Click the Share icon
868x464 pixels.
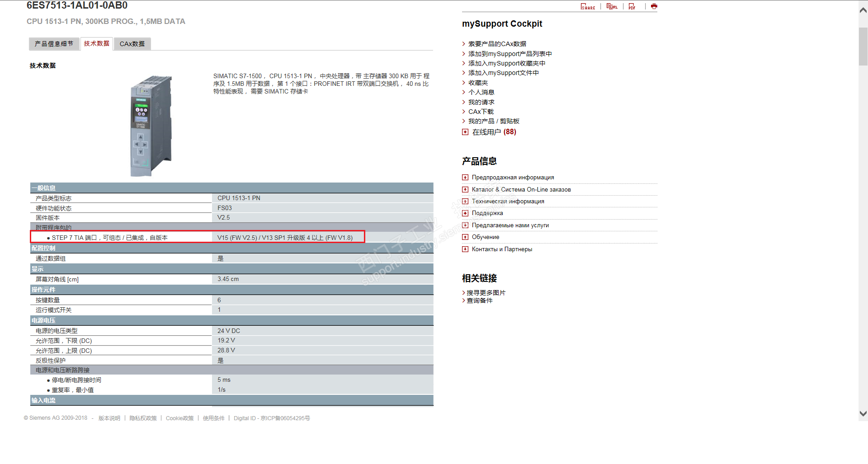click(x=588, y=6)
